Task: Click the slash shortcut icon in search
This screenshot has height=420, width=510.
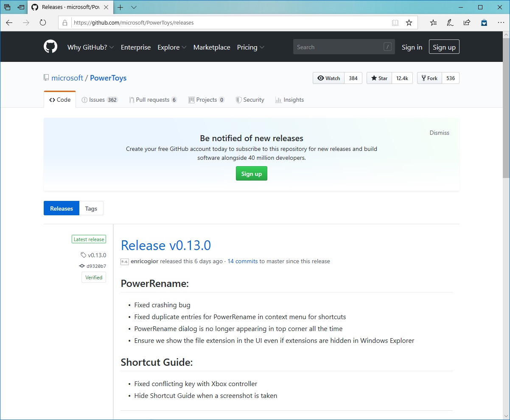Action: click(387, 47)
